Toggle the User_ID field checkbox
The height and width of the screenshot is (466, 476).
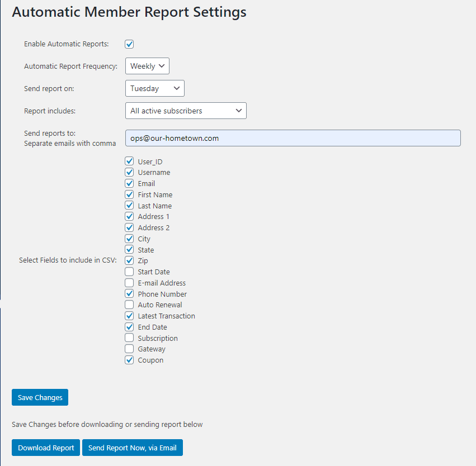[x=129, y=161]
